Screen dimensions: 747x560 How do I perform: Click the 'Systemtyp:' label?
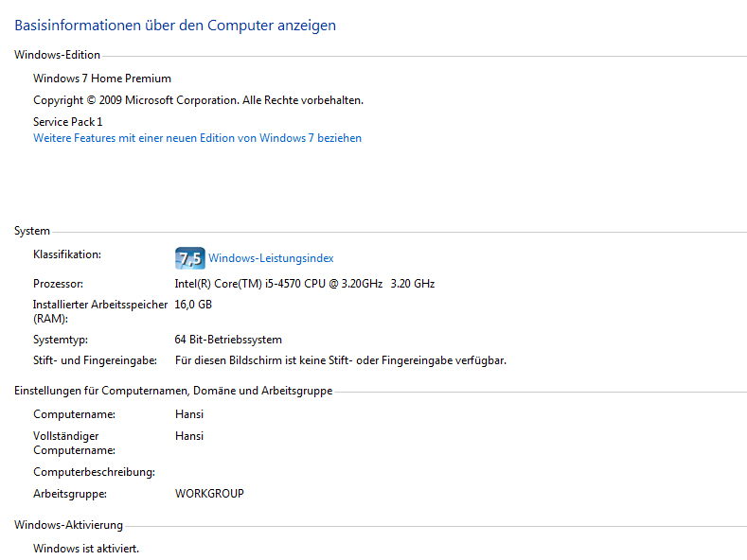[61, 340]
